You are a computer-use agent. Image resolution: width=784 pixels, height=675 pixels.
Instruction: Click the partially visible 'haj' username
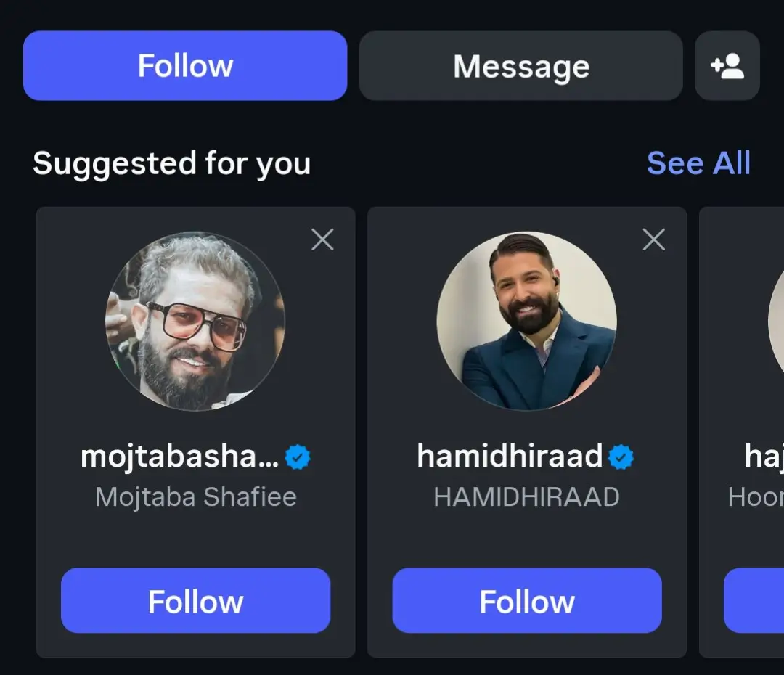[764, 457]
